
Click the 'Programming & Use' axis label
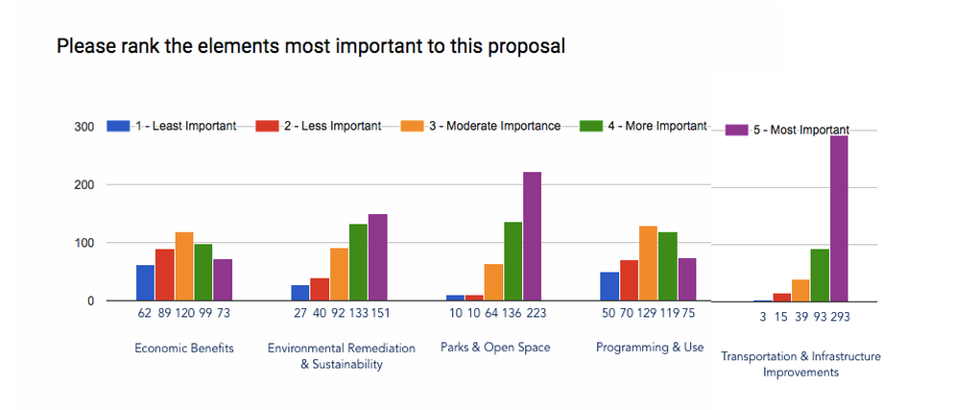pyautogui.click(x=650, y=347)
